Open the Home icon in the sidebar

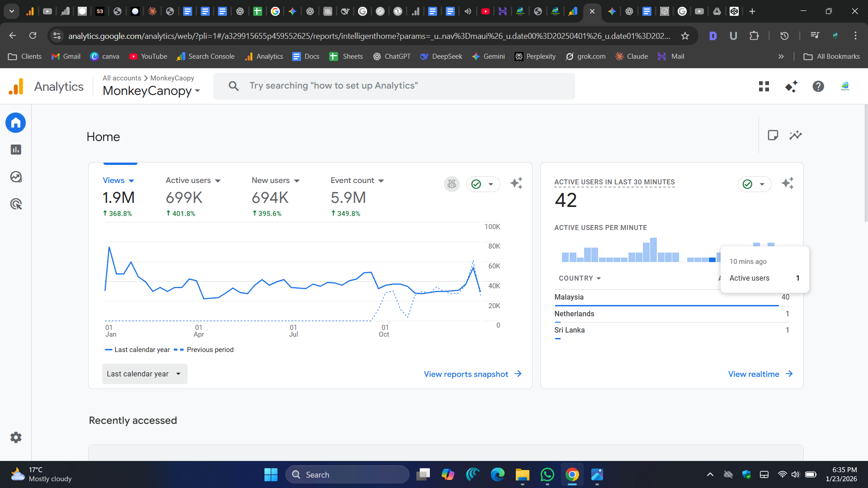15,122
